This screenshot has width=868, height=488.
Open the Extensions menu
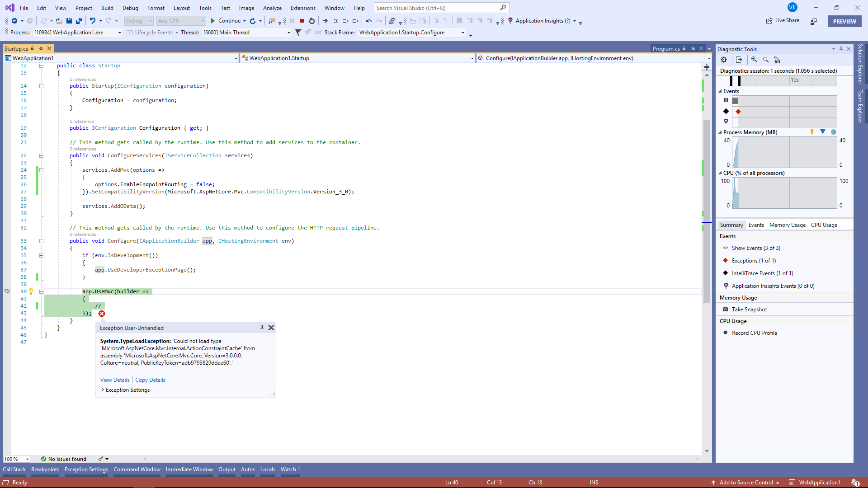pyautogui.click(x=303, y=8)
